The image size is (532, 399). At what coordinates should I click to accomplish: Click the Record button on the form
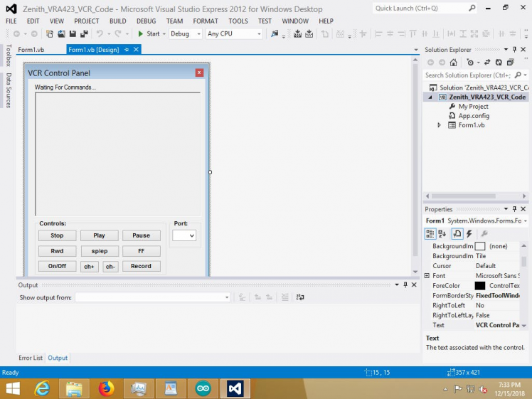point(141,266)
